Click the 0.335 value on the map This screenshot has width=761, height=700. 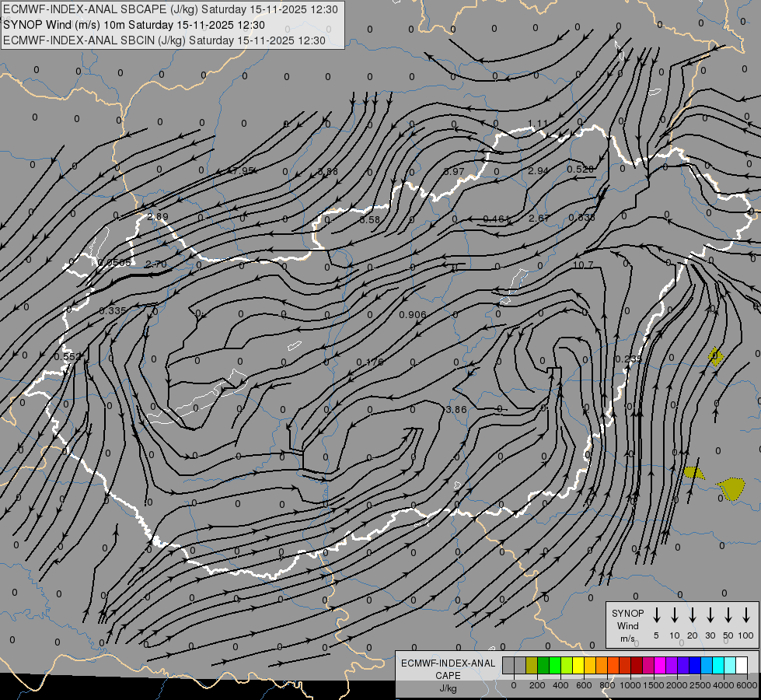(x=113, y=311)
